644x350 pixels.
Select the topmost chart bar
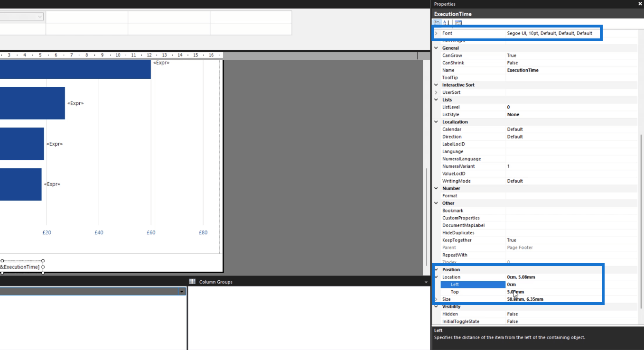tap(75, 69)
